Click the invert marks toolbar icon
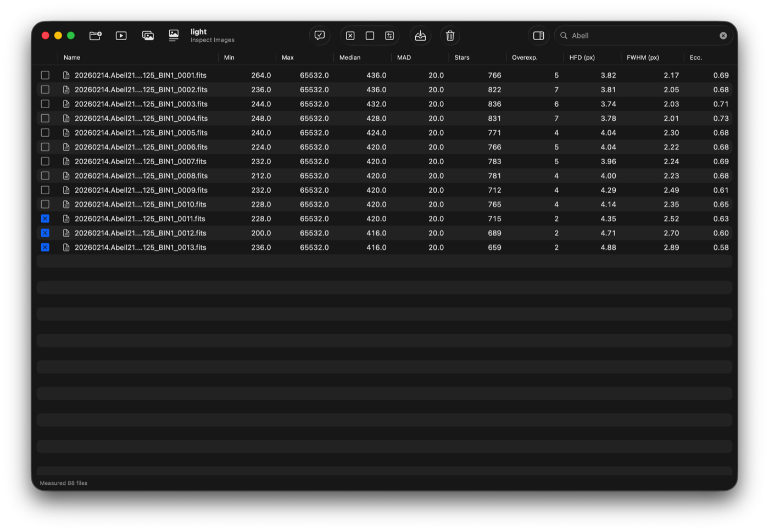The height and width of the screenshot is (532, 769). pyautogui.click(x=389, y=36)
